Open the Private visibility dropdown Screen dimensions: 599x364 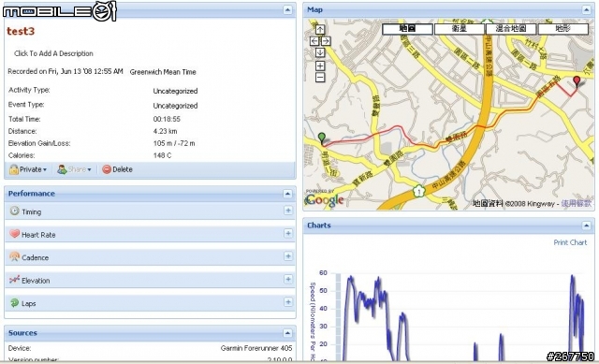[28, 169]
